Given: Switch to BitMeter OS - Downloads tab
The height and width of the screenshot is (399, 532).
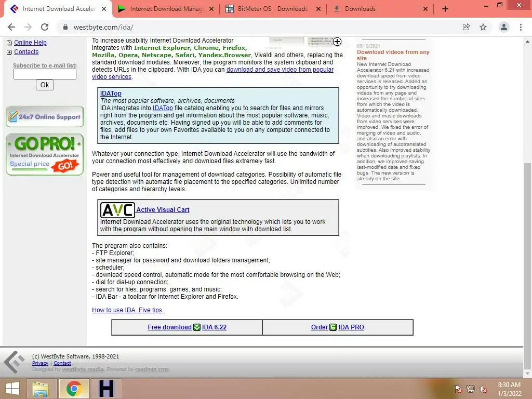Looking at the screenshot, I should tap(273, 9).
